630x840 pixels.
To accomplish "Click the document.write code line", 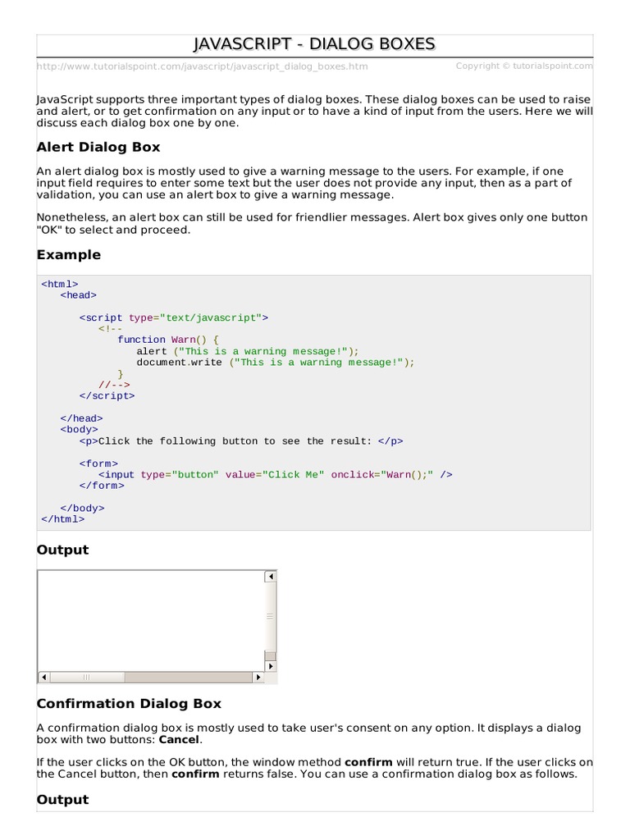I will pos(276,363).
